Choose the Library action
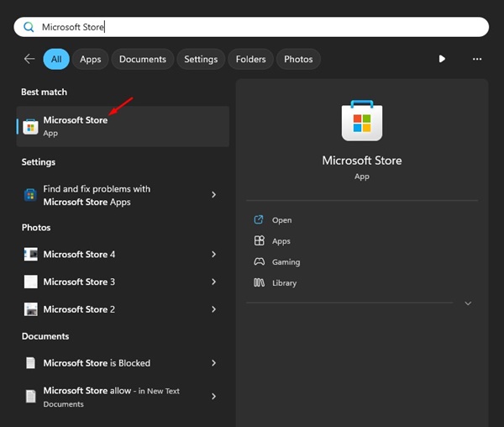Viewport: 504px width, 427px height. pyautogui.click(x=285, y=283)
